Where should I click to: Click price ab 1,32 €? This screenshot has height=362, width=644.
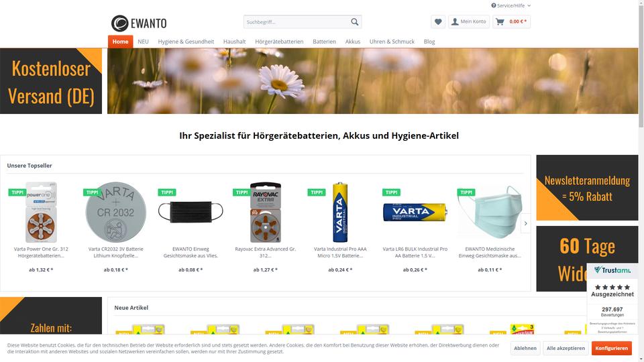tap(41, 269)
